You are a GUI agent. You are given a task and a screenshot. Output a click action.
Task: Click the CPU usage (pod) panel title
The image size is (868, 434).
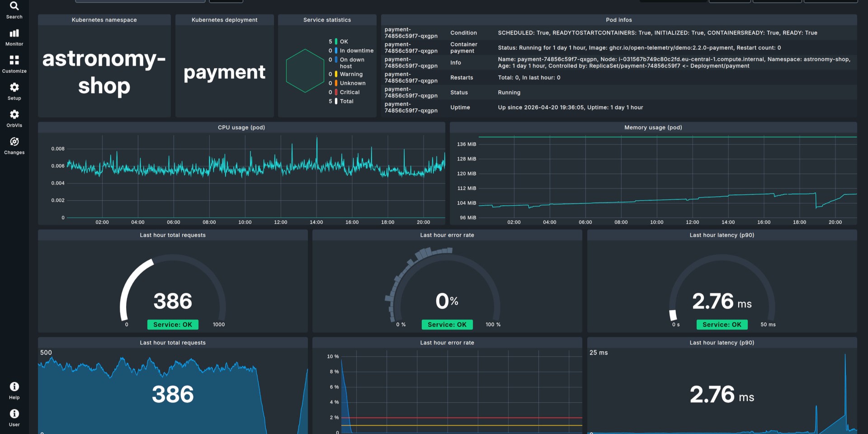click(x=241, y=127)
